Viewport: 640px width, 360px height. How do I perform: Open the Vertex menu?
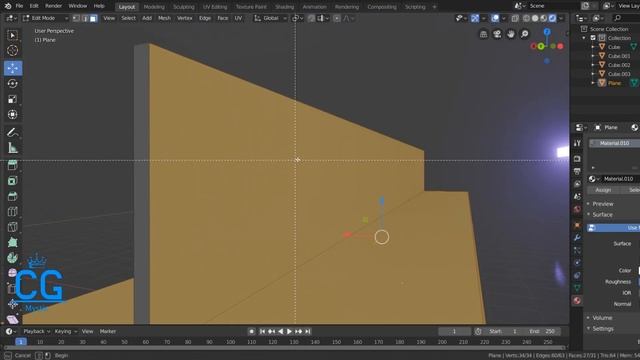pyautogui.click(x=184, y=18)
